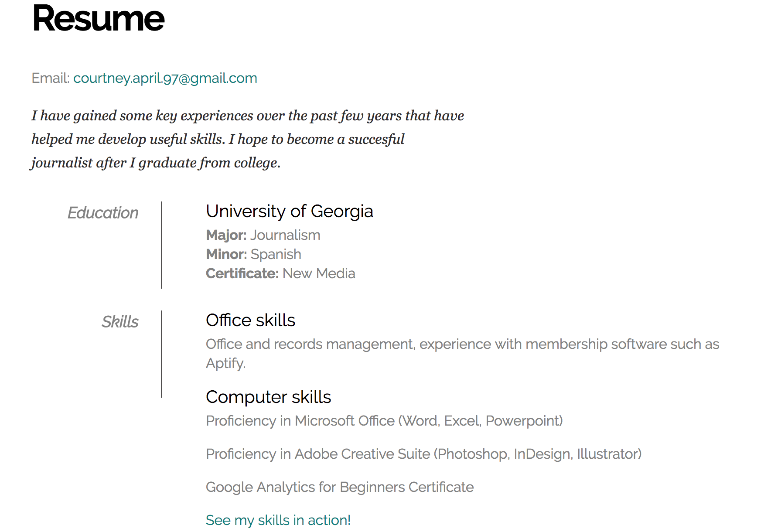Select the 'Major: Journalism' line
The width and height of the screenshot is (771, 532).
(263, 235)
